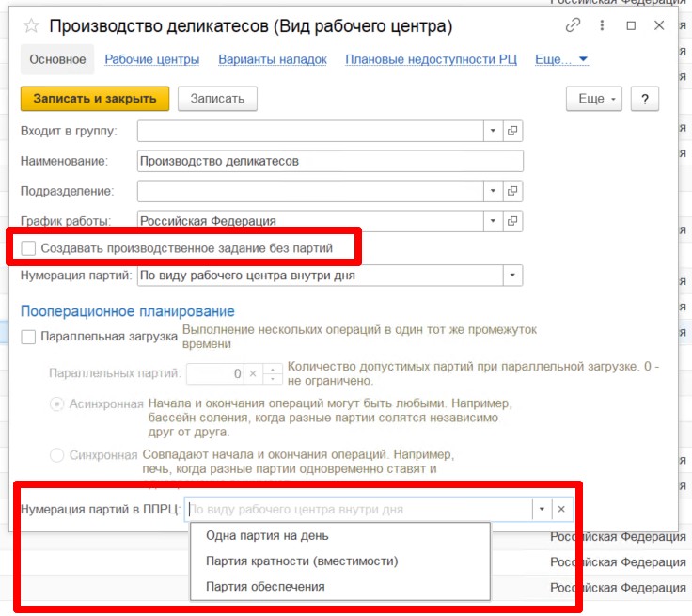692x616 pixels.
Task: Open selected item beside Подразделение field
Action: click(513, 191)
